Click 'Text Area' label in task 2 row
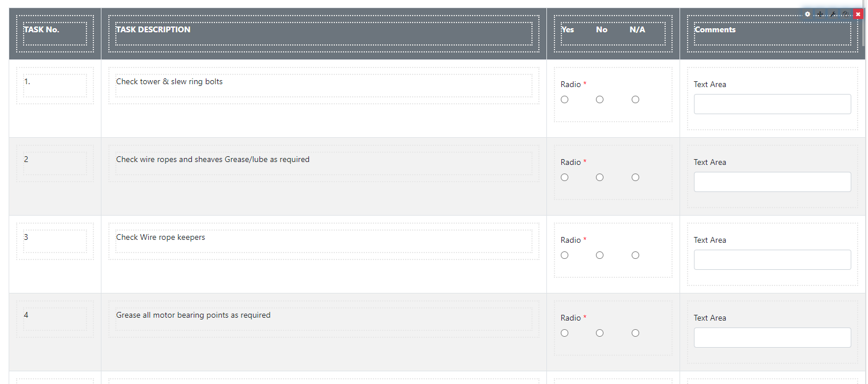The height and width of the screenshot is (384, 868). [x=710, y=162]
